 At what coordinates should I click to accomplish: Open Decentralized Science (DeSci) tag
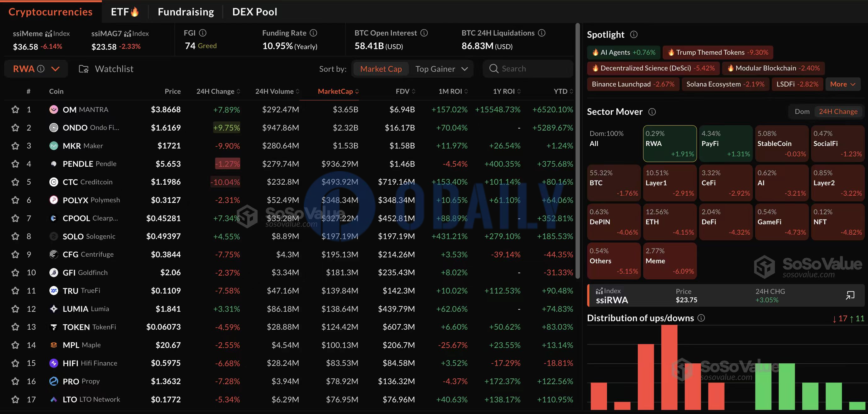click(x=653, y=68)
